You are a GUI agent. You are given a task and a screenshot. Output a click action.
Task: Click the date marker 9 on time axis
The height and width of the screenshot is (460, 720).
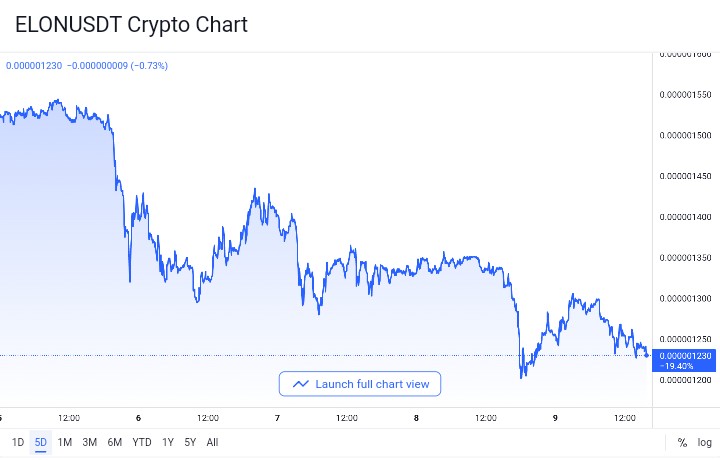[x=555, y=418]
